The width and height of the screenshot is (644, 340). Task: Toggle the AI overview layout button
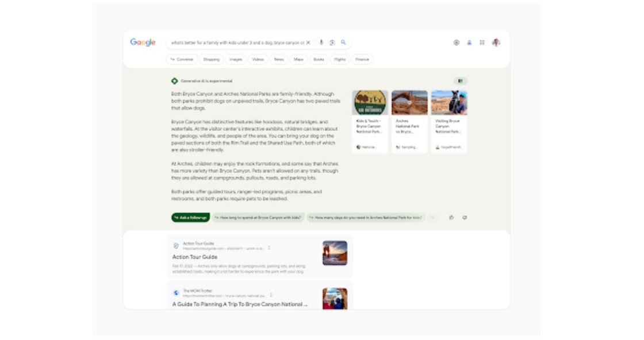coord(461,81)
